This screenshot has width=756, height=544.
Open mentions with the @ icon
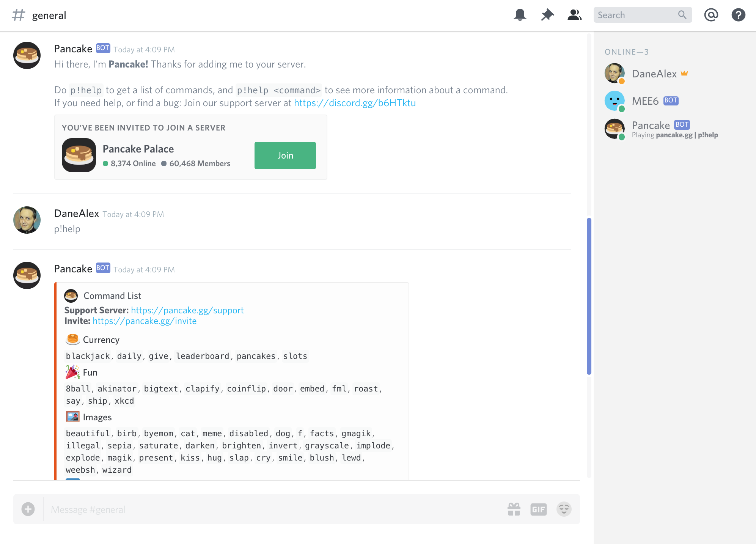[711, 15]
